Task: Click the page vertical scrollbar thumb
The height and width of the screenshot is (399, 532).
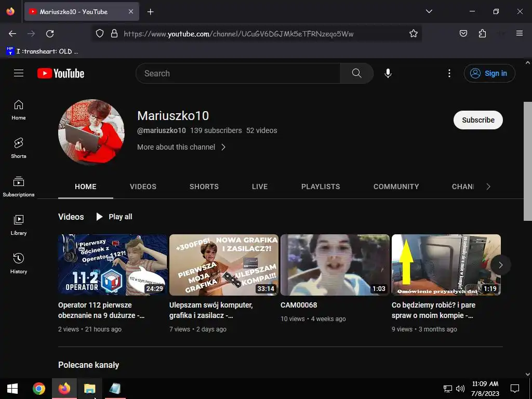Action: (528, 161)
